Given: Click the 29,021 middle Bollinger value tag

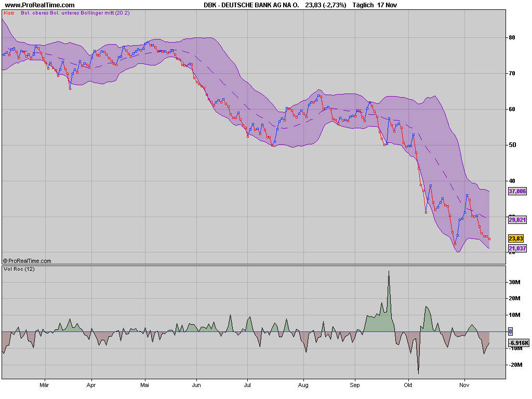Looking at the screenshot, I should [517, 220].
